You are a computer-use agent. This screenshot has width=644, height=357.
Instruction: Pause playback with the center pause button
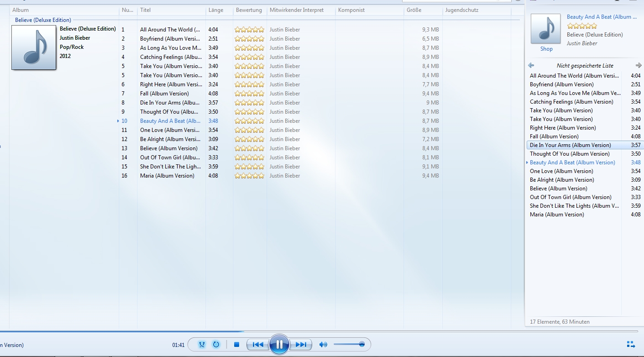pyautogui.click(x=279, y=345)
